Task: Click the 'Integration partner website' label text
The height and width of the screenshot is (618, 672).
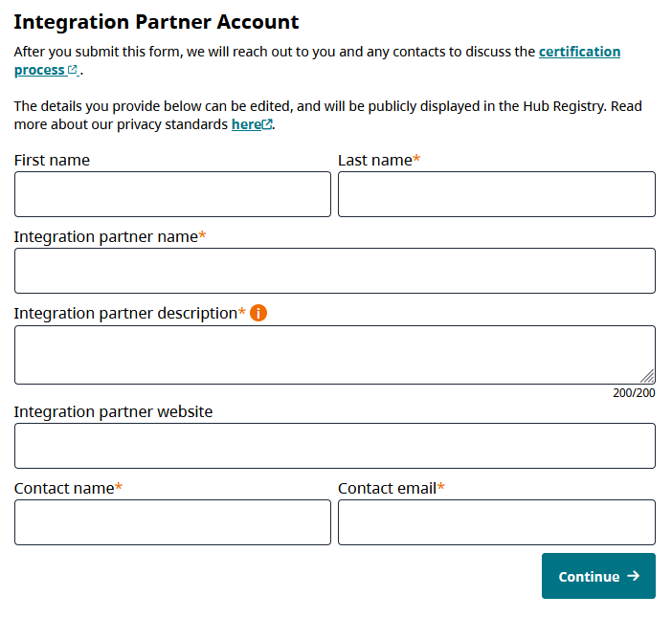Action: 113,411
